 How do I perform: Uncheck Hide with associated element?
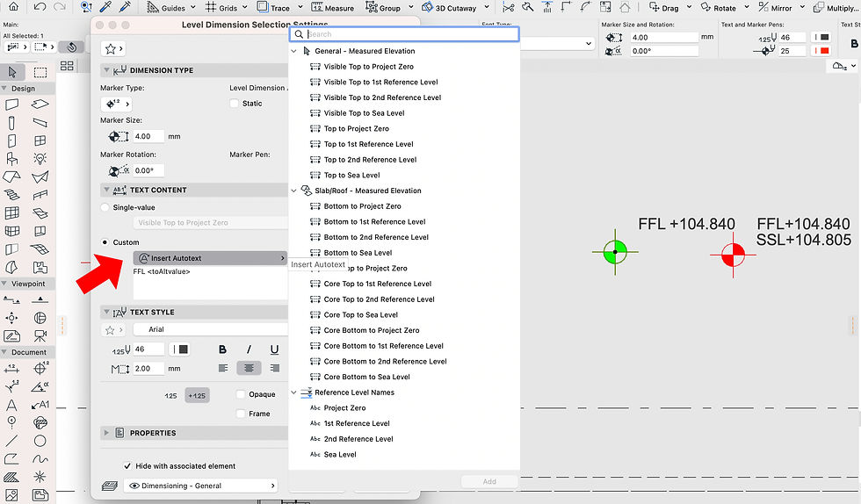[x=127, y=466]
